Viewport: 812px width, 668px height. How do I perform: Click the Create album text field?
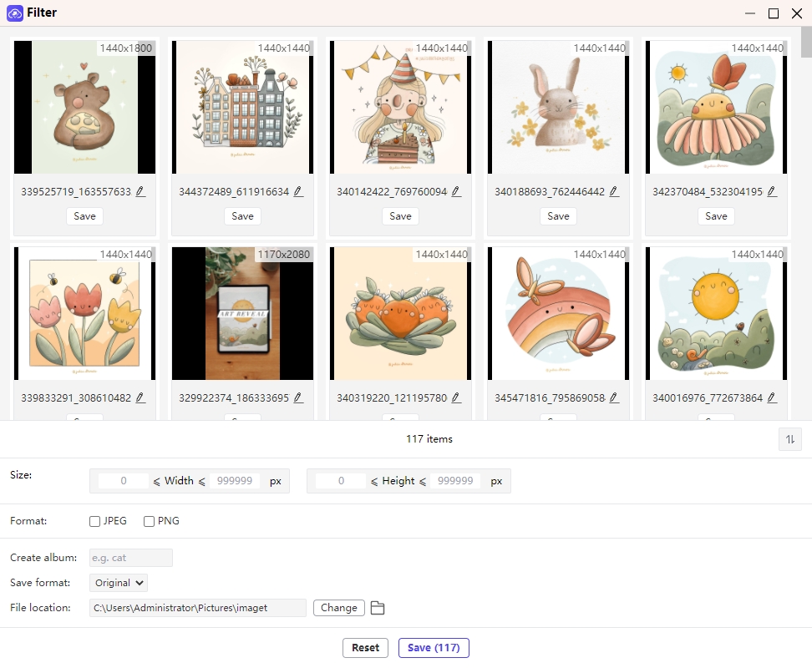coord(131,558)
